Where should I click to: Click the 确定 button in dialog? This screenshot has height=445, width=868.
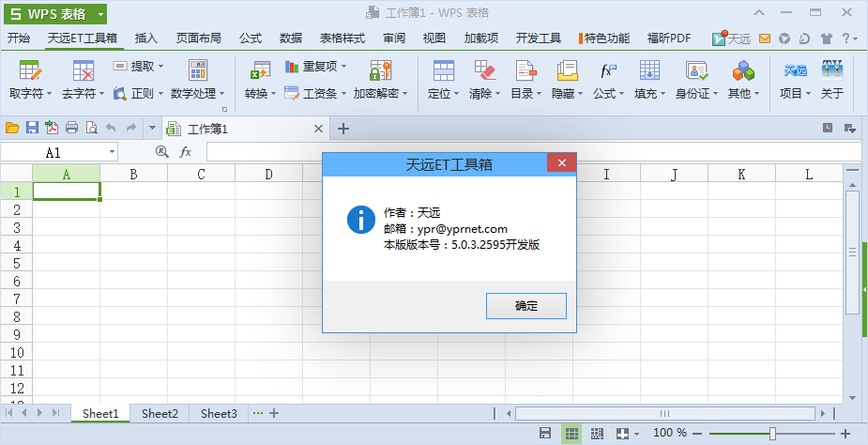point(525,306)
